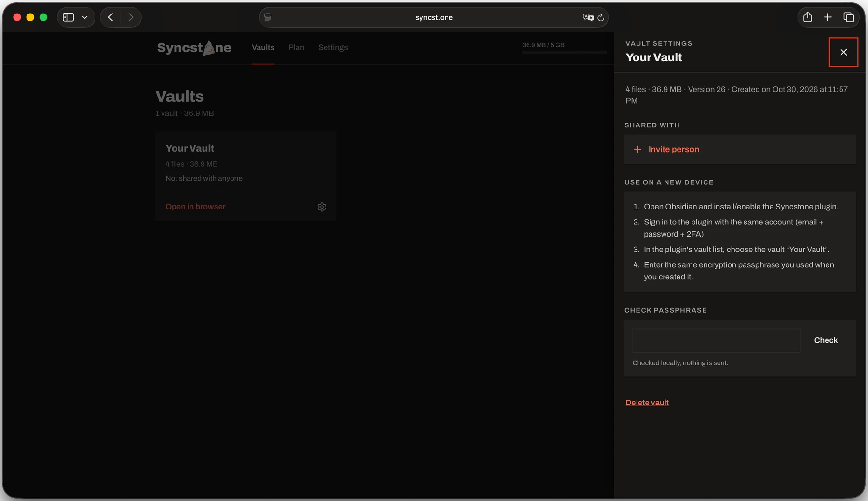Reload the page with the refresh icon

tap(601, 17)
